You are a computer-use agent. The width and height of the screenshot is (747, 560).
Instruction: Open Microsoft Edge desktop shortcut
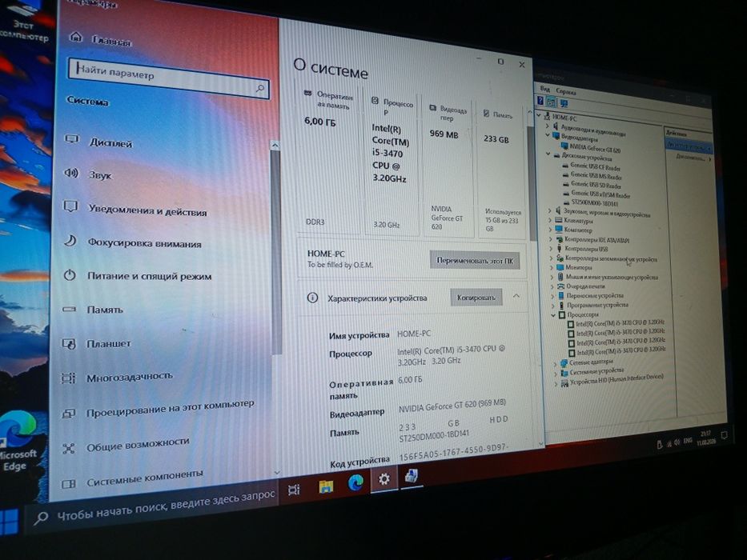pos(18,441)
